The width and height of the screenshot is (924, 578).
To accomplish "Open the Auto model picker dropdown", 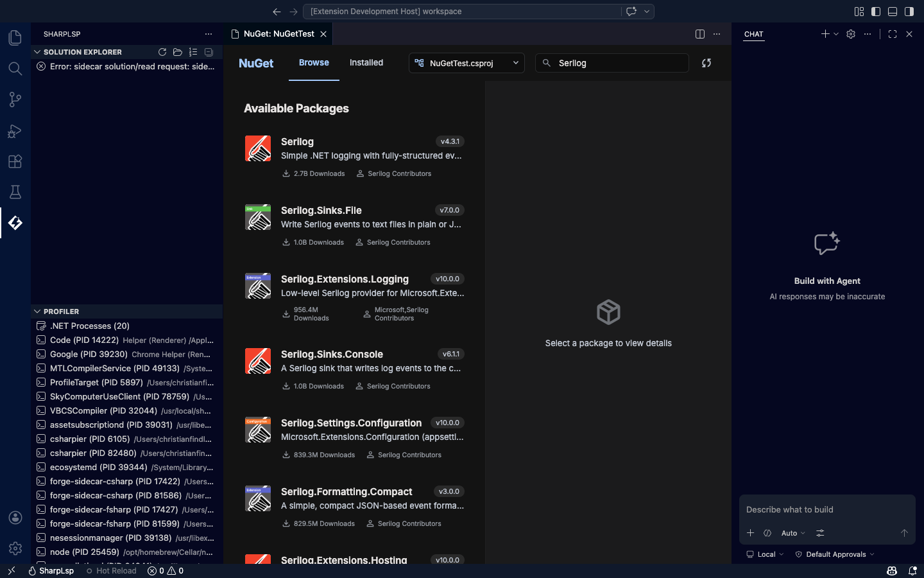I will pyautogui.click(x=793, y=533).
